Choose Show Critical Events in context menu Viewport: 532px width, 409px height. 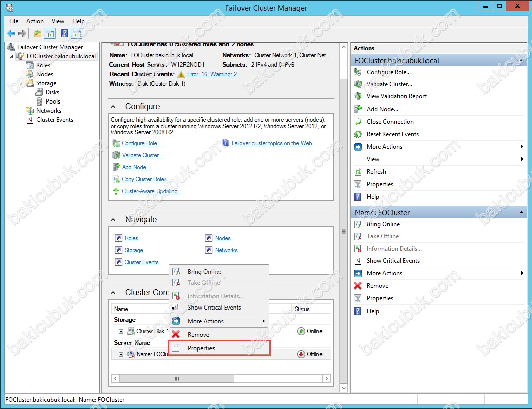(x=219, y=308)
